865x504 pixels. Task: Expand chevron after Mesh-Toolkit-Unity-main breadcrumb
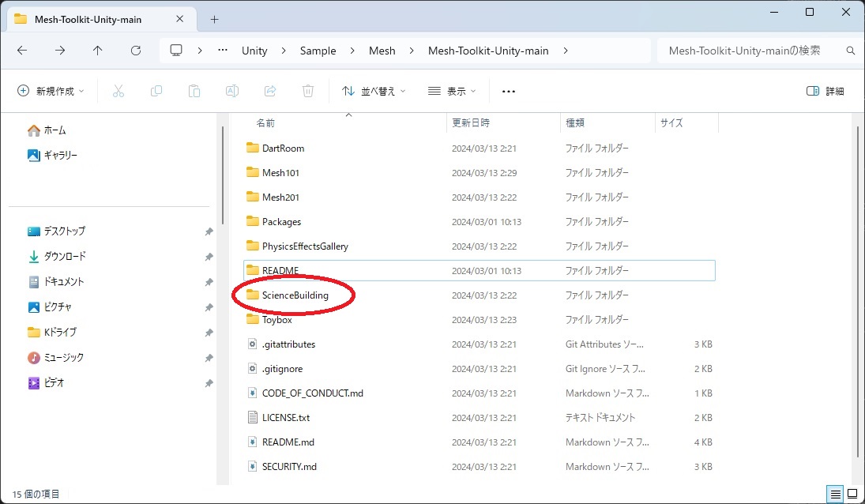pyautogui.click(x=566, y=51)
